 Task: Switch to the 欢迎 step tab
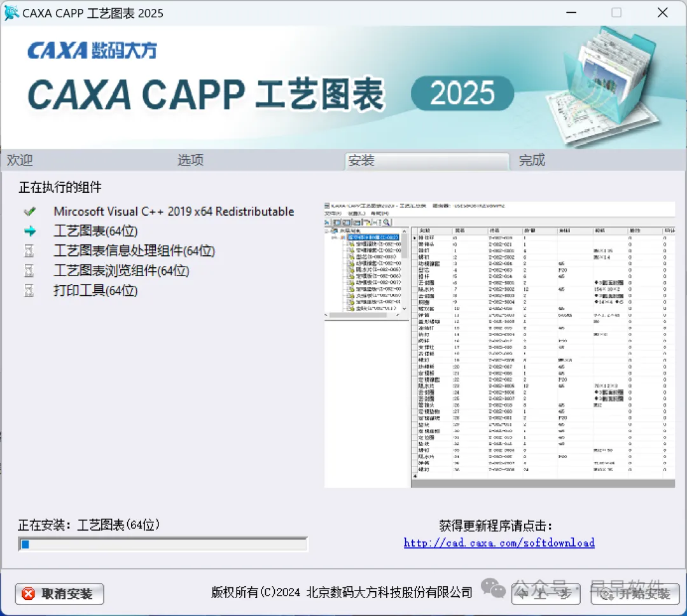pos(20,160)
